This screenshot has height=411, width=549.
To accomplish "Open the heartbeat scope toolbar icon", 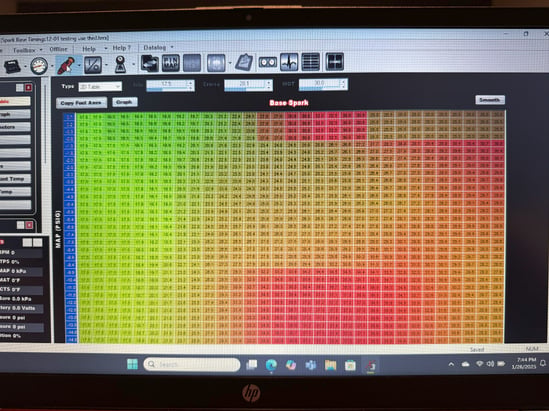I will [289, 62].
